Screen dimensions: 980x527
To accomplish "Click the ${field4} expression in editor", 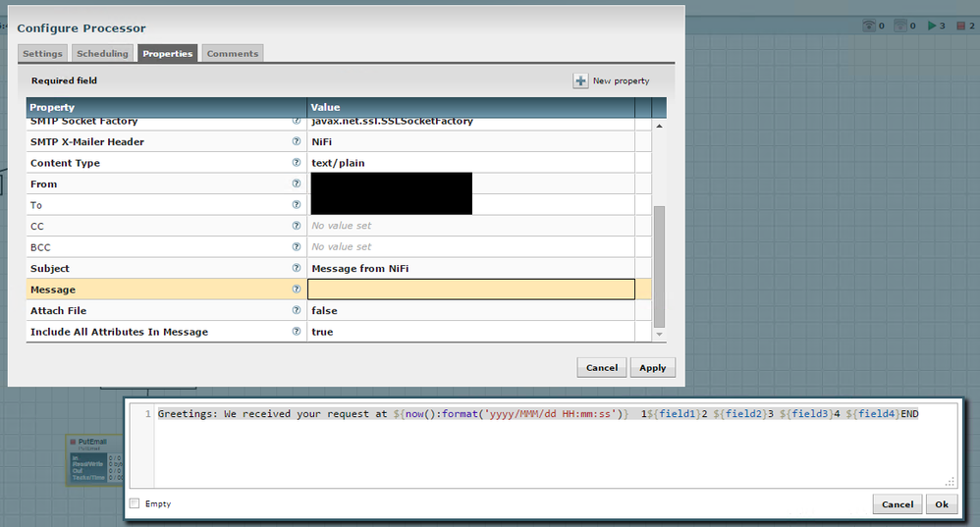I will tap(873, 413).
